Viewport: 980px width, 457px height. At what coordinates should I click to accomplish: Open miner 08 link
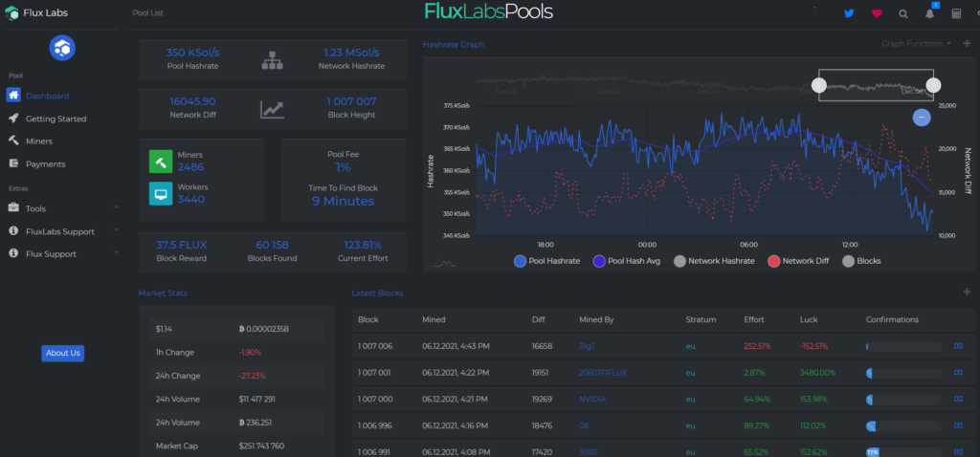[x=584, y=425]
